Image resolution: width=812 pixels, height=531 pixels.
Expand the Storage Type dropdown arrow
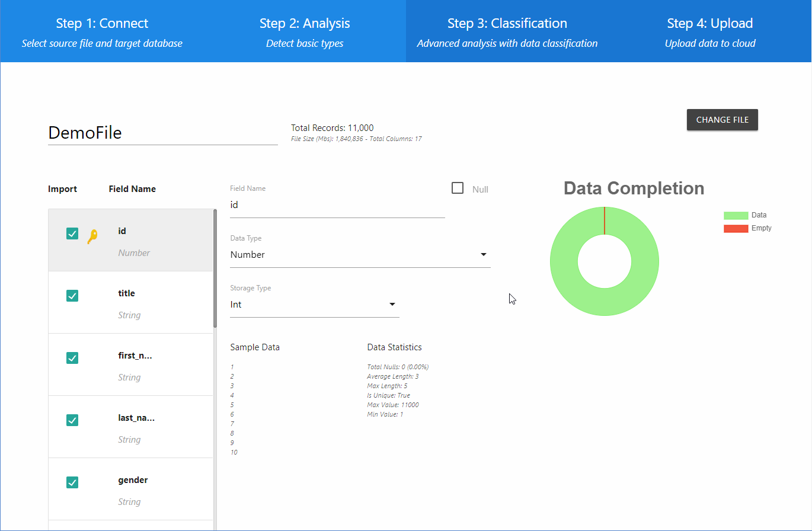tap(392, 305)
